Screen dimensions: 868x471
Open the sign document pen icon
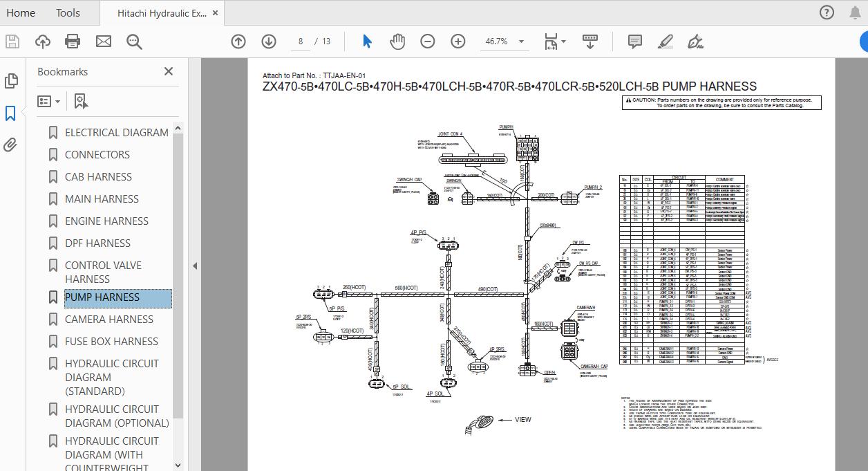pos(695,41)
